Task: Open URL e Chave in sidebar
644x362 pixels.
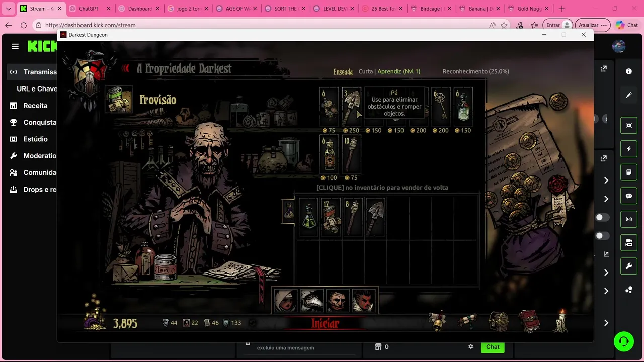Action: 37,88
